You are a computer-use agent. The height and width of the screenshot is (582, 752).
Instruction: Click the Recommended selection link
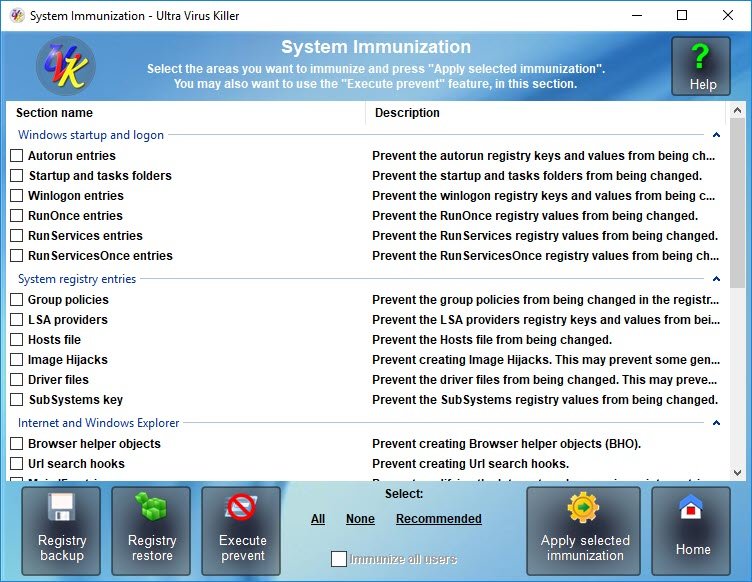438,519
